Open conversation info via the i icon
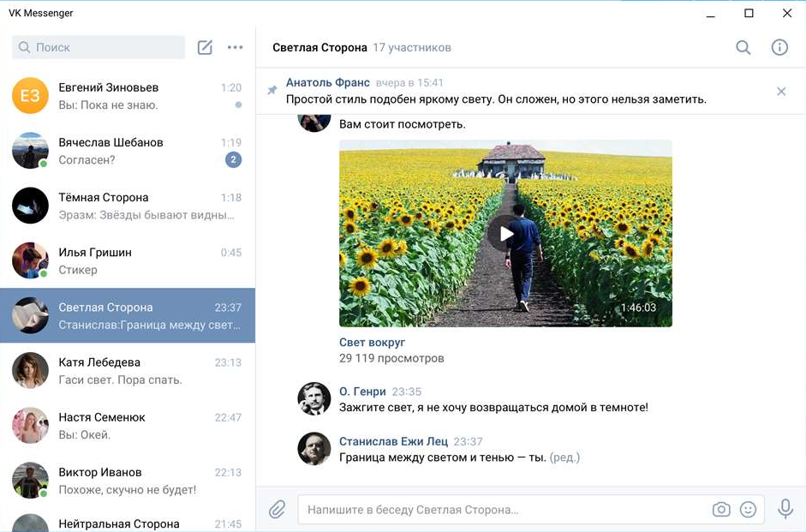 point(779,48)
